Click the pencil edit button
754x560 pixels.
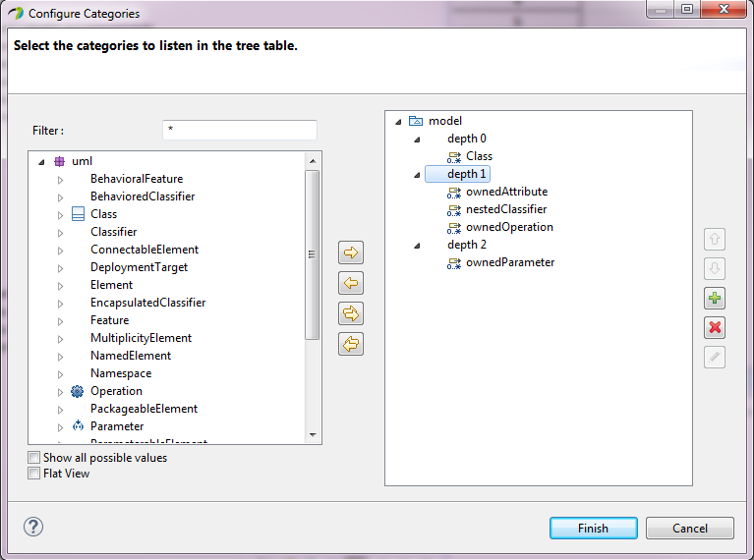715,358
